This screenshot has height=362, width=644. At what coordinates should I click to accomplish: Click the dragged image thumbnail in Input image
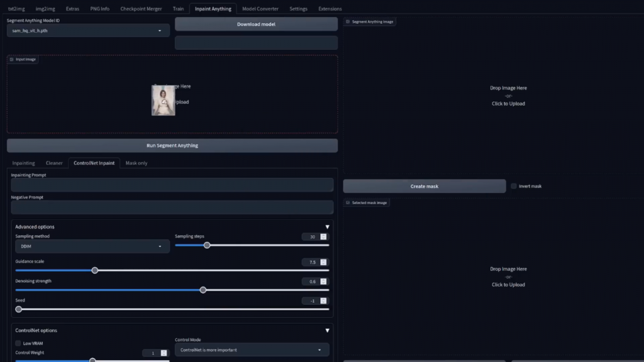tap(163, 101)
